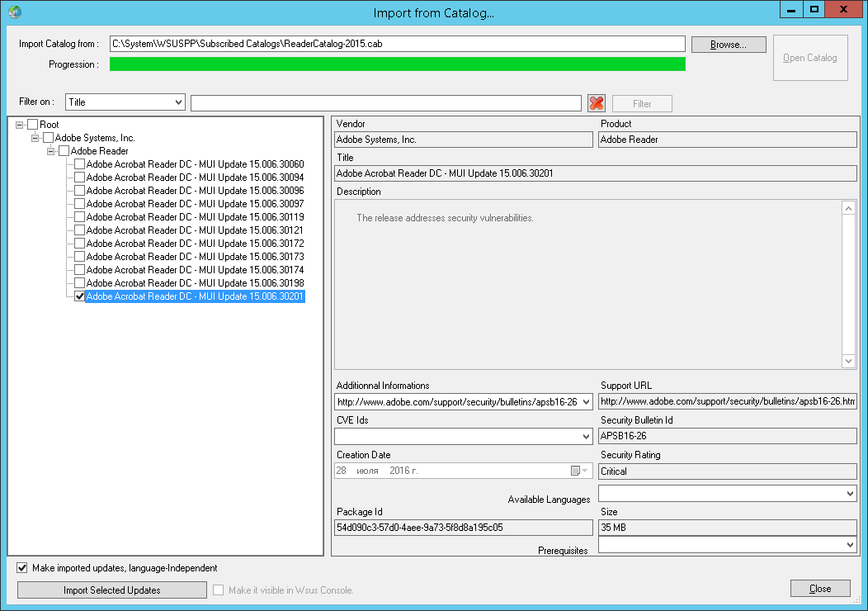Click the Description scrollbar up arrow
Image resolution: width=868 pixels, height=611 pixels.
coord(848,208)
